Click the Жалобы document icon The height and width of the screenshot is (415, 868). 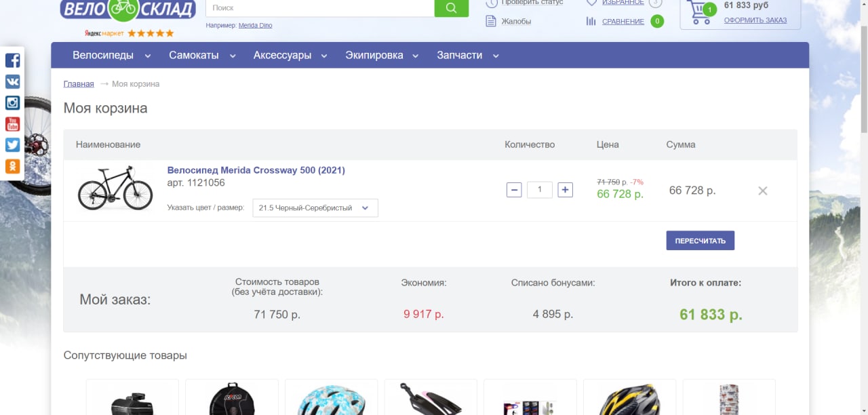pyautogui.click(x=491, y=21)
